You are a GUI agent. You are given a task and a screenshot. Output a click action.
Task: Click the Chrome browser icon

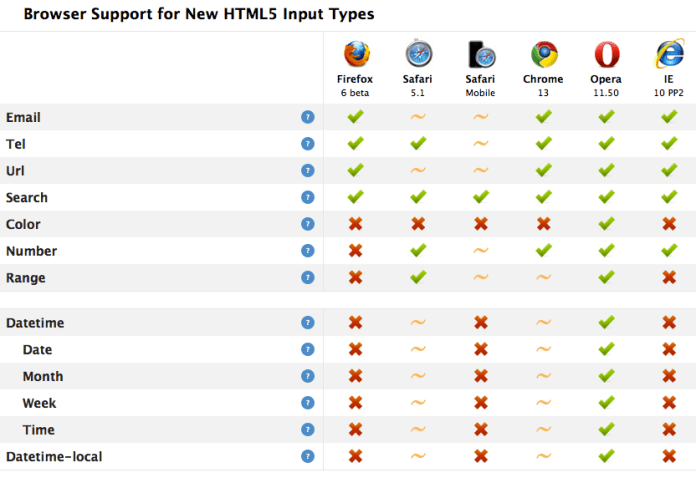click(543, 54)
